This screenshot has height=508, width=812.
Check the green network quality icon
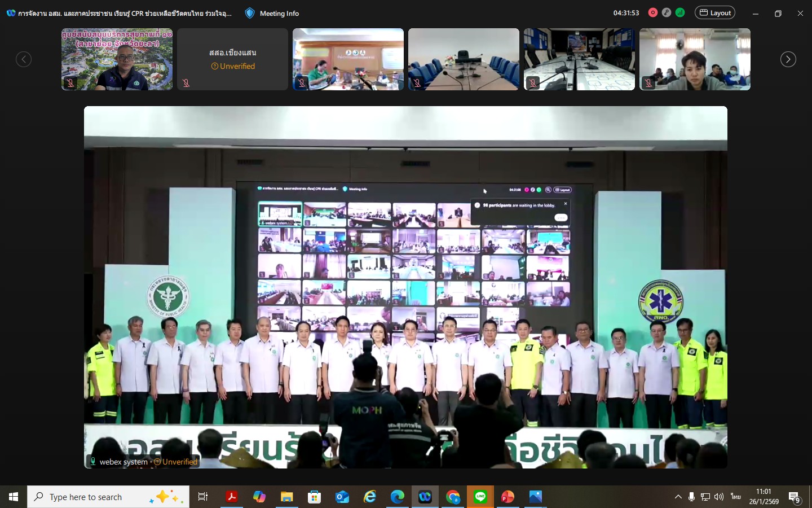click(680, 12)
